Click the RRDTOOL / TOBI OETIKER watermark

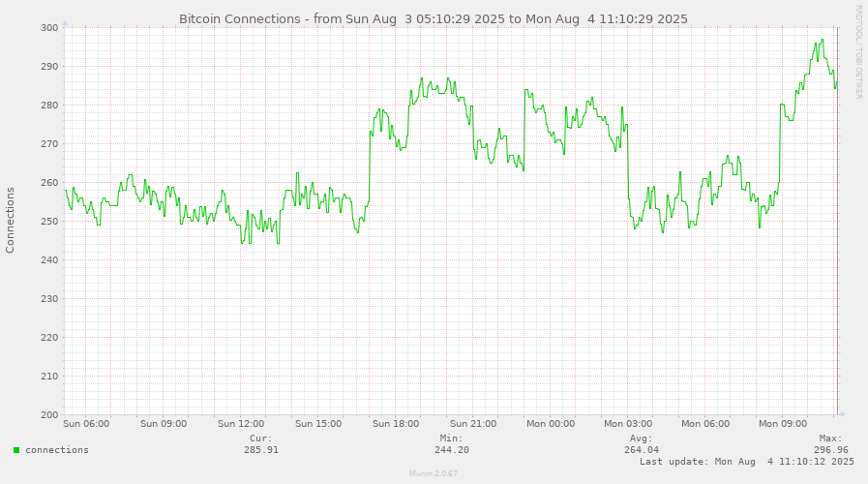point(858,51)
